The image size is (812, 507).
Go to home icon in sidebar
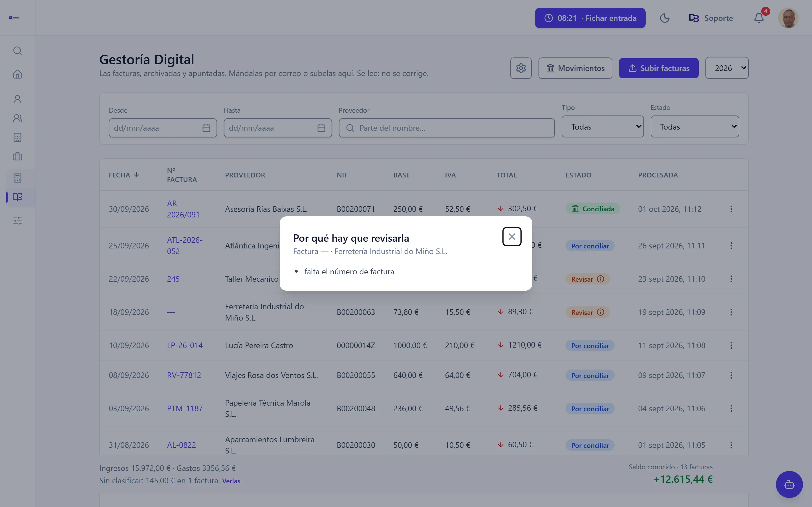(x=17, y=74)
